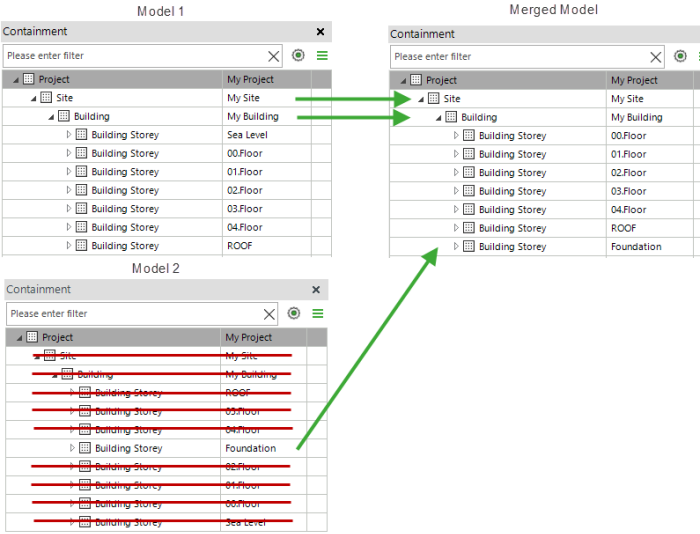
Task: Click the Foundation row grid icon, Merged Model
Action: tap(469, 246)
